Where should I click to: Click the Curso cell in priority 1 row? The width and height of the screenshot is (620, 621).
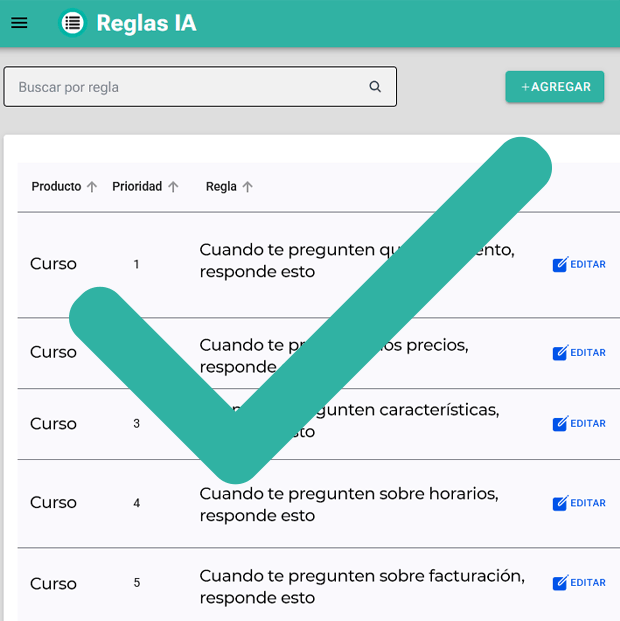click(53, 264)
